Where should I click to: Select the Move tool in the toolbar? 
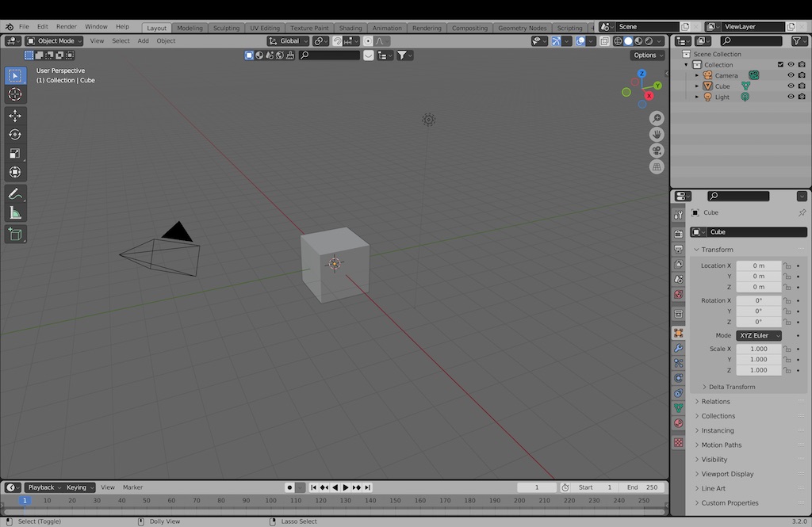click(15, 116)
